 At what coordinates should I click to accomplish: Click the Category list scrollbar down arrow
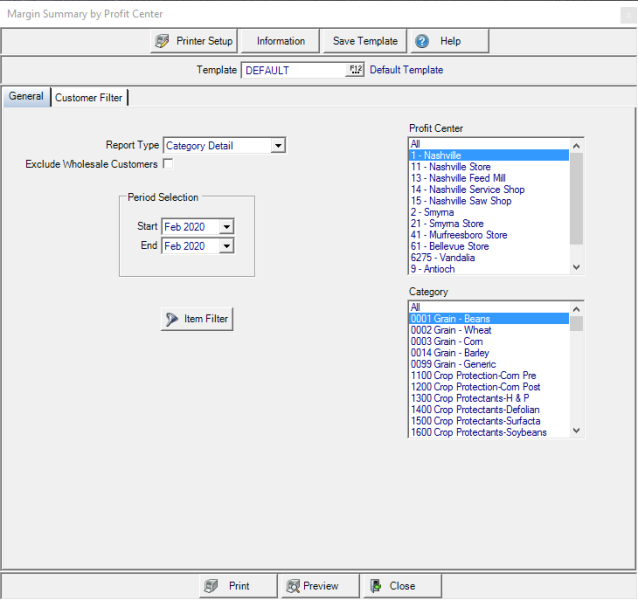(x=576, y=430)
